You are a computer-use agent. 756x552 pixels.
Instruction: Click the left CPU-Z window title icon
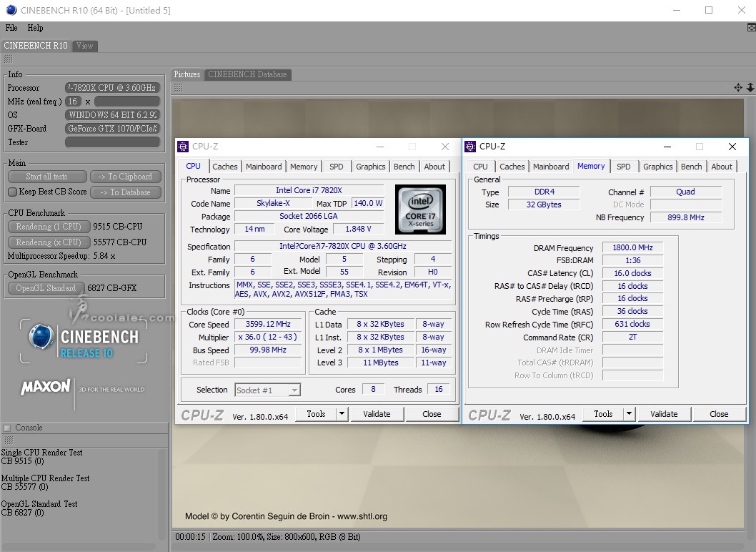[183, 147]
